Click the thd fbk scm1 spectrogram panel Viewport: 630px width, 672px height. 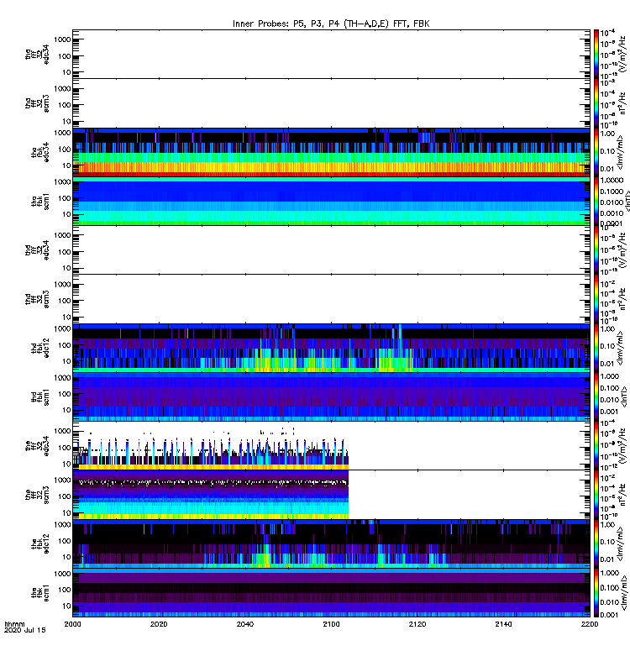(331, 396)
